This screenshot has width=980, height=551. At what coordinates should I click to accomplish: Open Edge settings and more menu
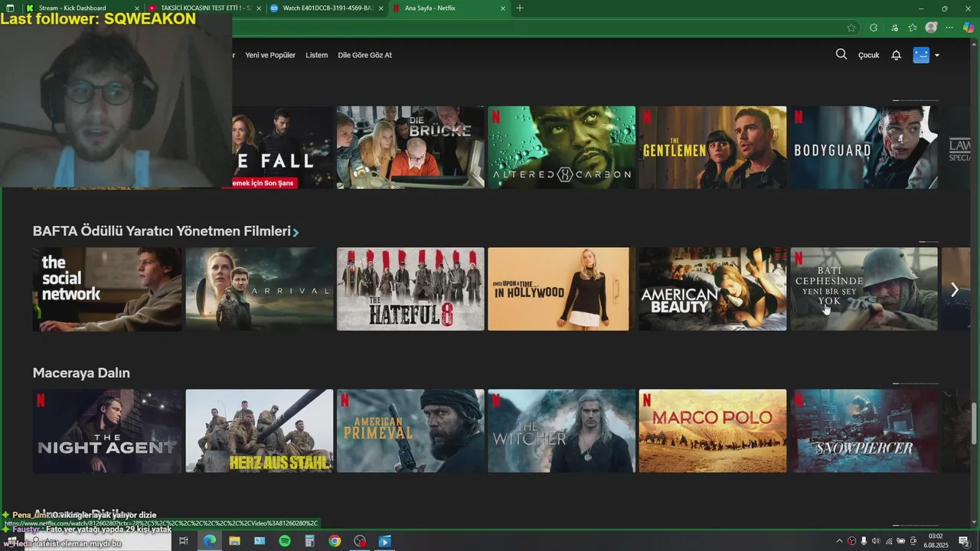950,28
